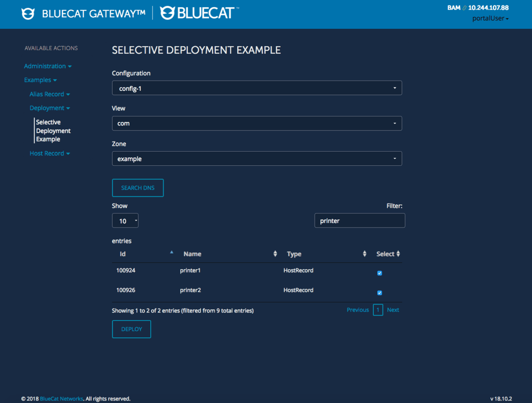The width and height of the screenshot is (532, 403).
Task: Uncheck the Select checkbox for printer1
Action: pyautogui.click(x=379, y=273)
